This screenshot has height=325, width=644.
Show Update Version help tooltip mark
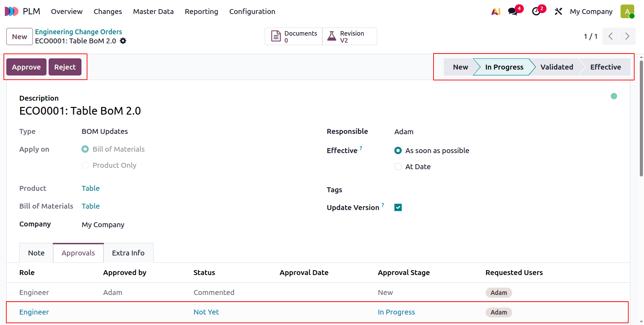point(382,205)
